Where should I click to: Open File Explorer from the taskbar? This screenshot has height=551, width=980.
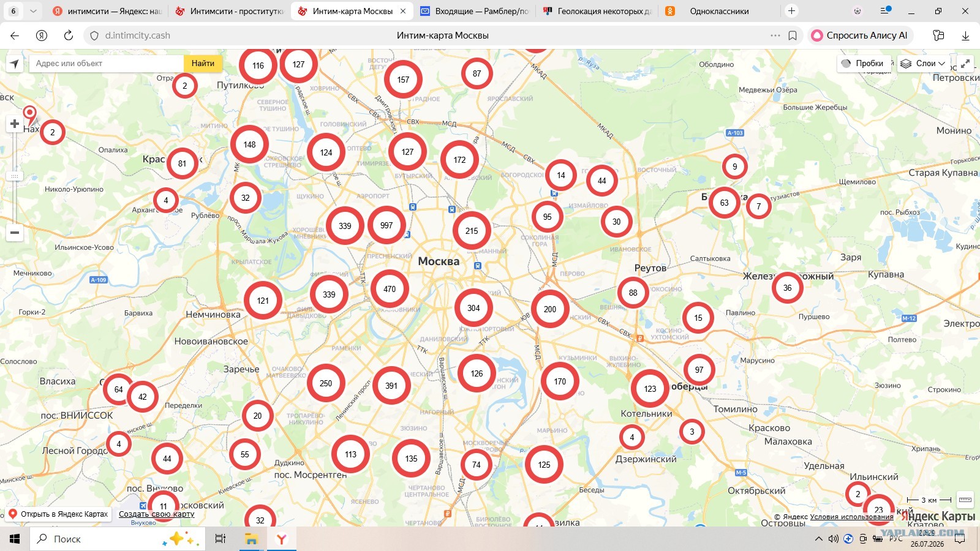pos(251,539)
